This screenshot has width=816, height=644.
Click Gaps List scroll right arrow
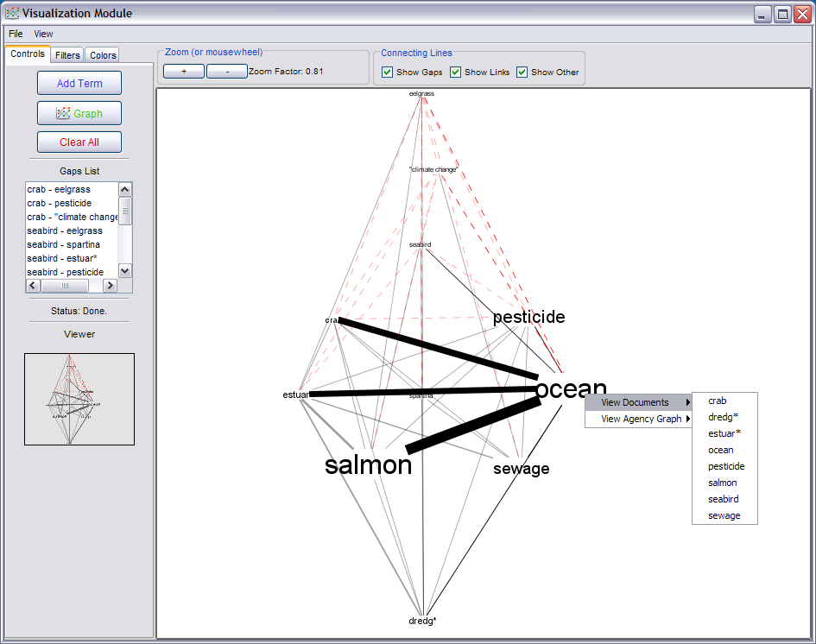110,286
